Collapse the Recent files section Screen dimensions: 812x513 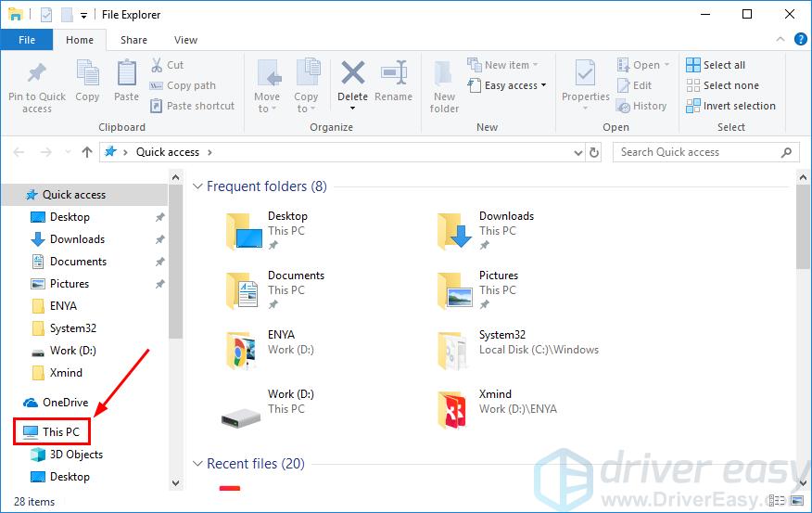coord(197,464)
